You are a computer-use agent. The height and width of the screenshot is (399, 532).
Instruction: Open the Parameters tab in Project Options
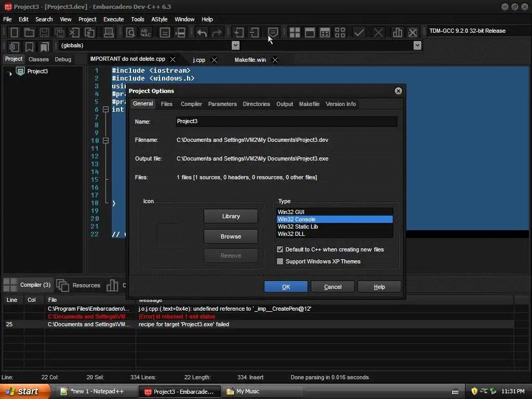coord(222,104)
